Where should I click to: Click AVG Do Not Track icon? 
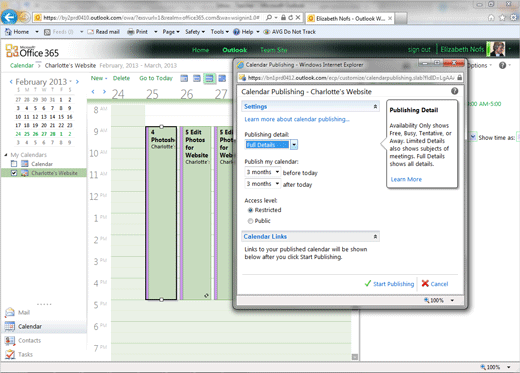coord(267,32)
